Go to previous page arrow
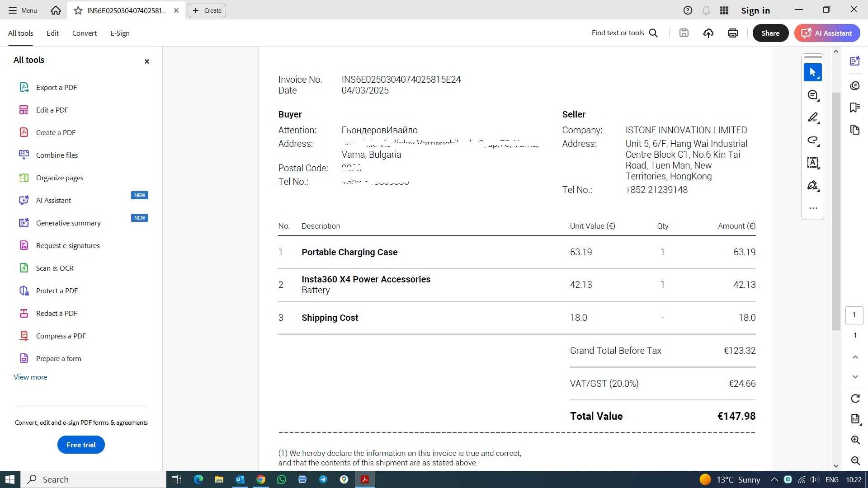868x488 pixels. 855,357
